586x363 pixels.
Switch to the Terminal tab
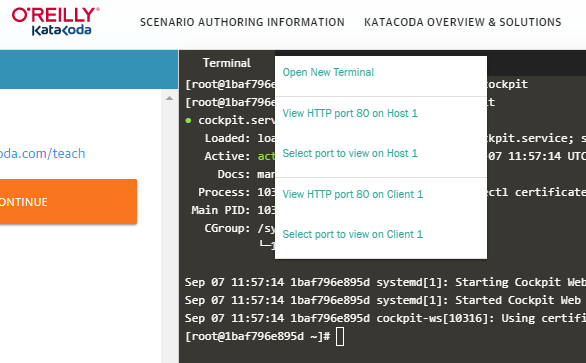(226, 63)
